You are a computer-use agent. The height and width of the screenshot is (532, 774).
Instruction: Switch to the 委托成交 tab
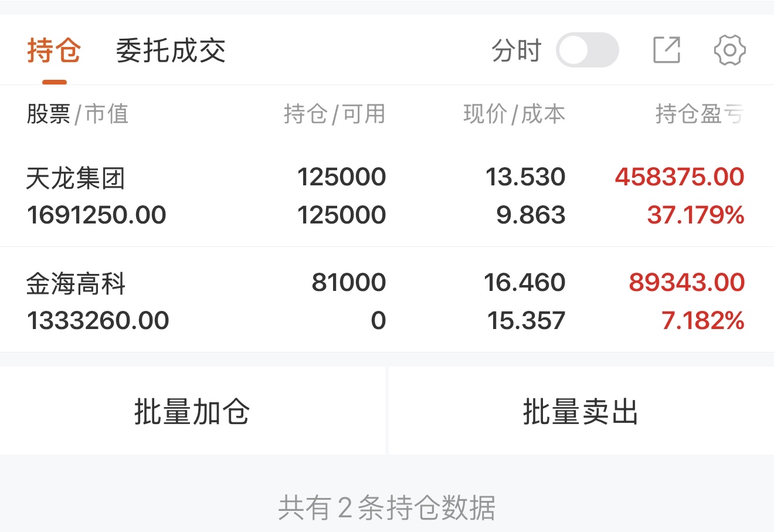(171, 50)
